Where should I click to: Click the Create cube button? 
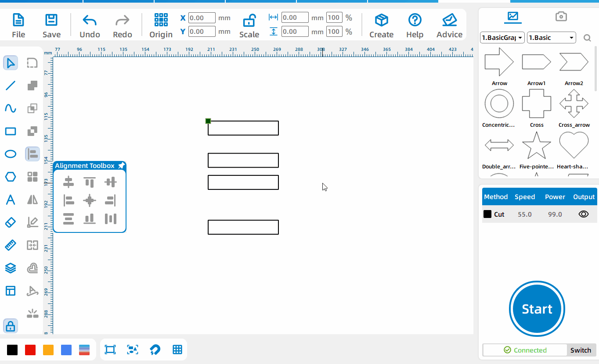click(x=381, y=26)
